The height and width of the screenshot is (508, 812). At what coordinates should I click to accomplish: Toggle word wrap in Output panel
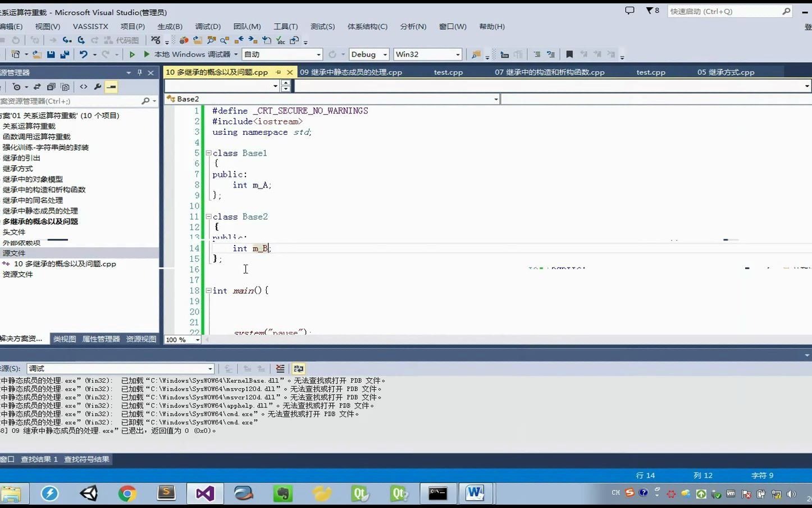(x=299, y=369)
